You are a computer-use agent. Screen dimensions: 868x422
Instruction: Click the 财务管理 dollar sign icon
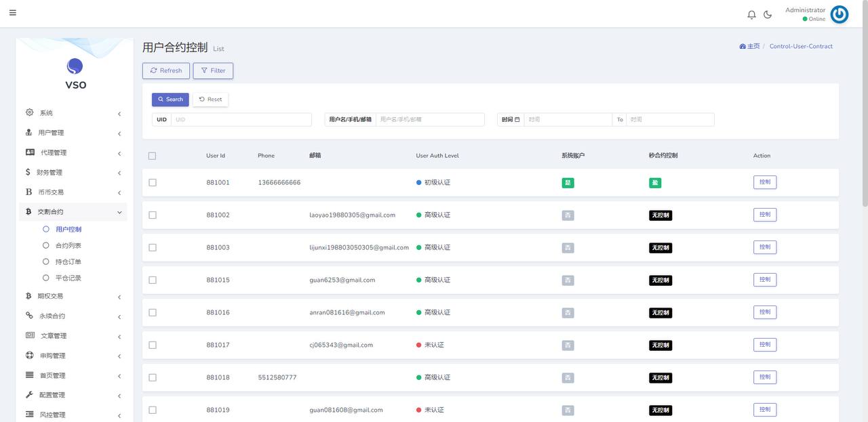point(28,172)
